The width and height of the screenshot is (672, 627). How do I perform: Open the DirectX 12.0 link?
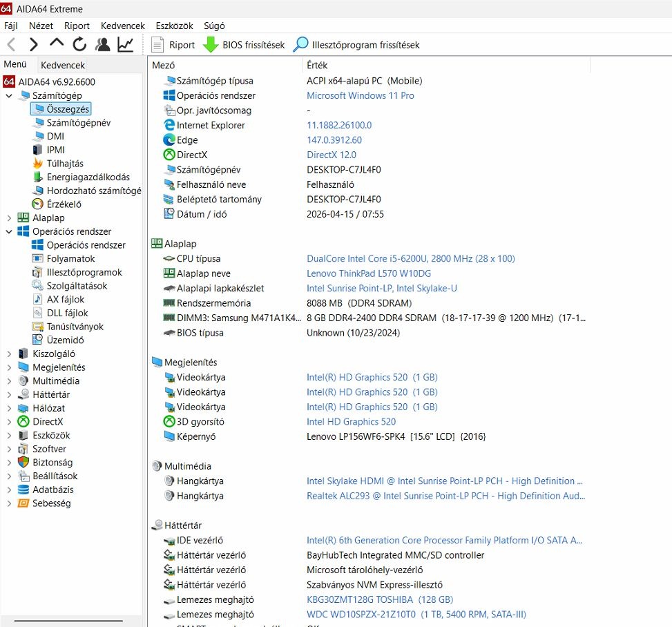click(332, 155)
